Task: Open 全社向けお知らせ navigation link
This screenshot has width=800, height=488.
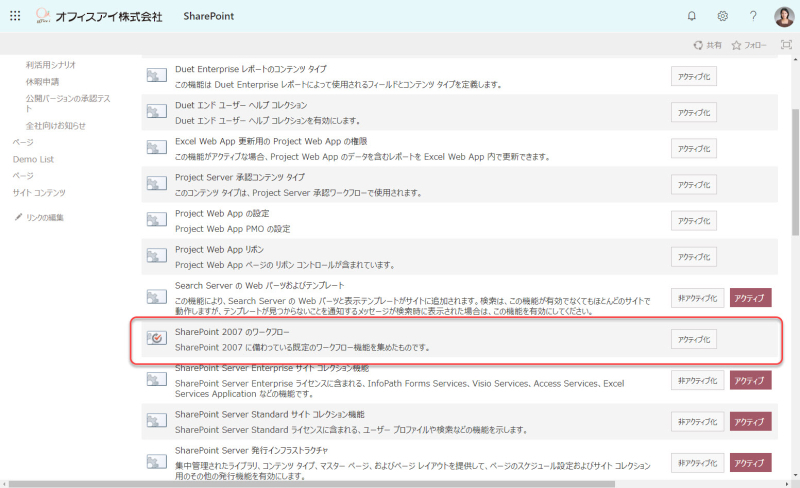Action: coord(56,126)
